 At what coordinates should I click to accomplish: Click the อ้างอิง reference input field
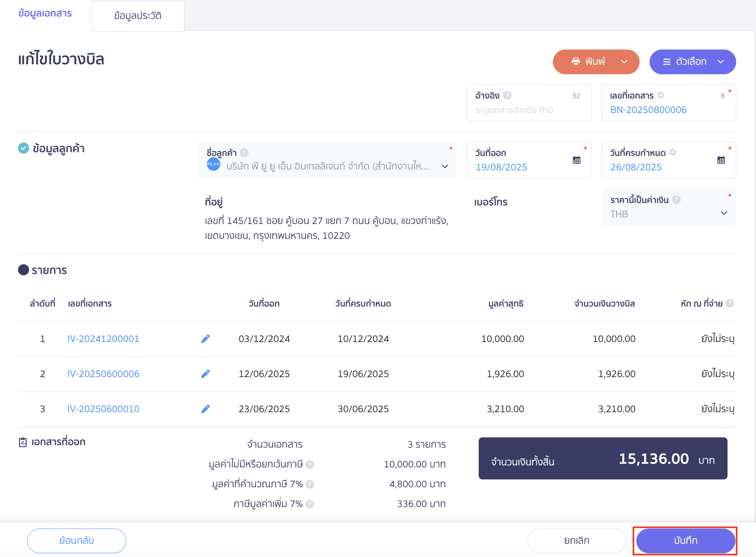click(x=522, y=110)
